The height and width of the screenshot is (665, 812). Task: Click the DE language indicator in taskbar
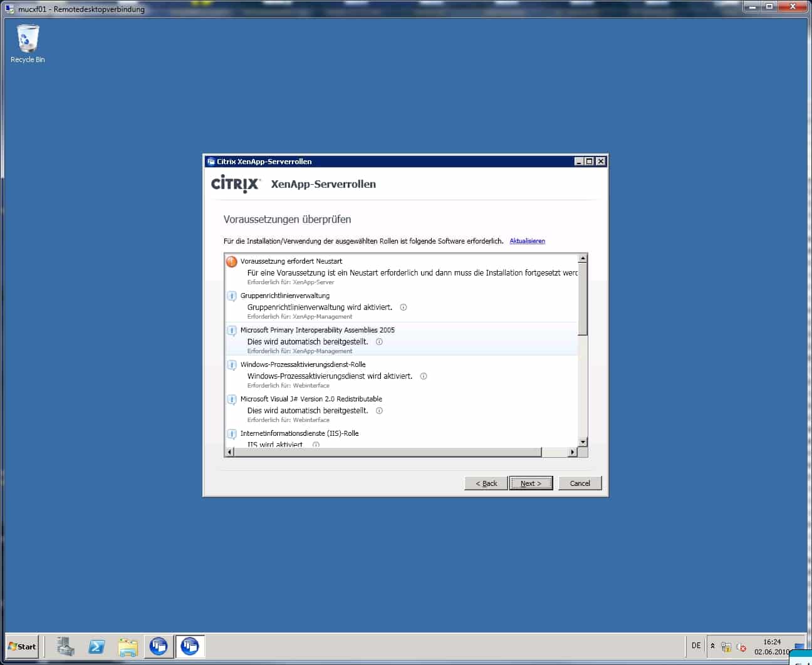pyautogui.click(x=696, y=646)
